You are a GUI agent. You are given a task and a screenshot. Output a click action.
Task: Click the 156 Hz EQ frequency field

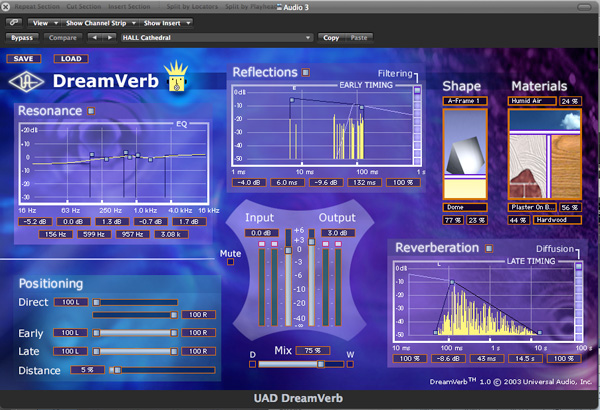(x=55, y=234)
